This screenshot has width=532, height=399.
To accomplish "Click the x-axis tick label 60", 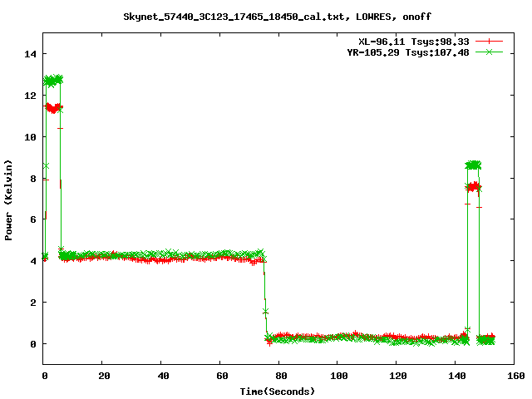I will click(222, 376).
